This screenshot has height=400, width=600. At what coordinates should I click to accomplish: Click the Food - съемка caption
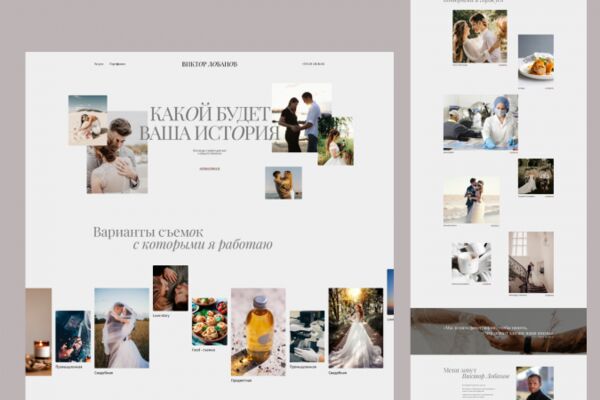click(203, 350)
